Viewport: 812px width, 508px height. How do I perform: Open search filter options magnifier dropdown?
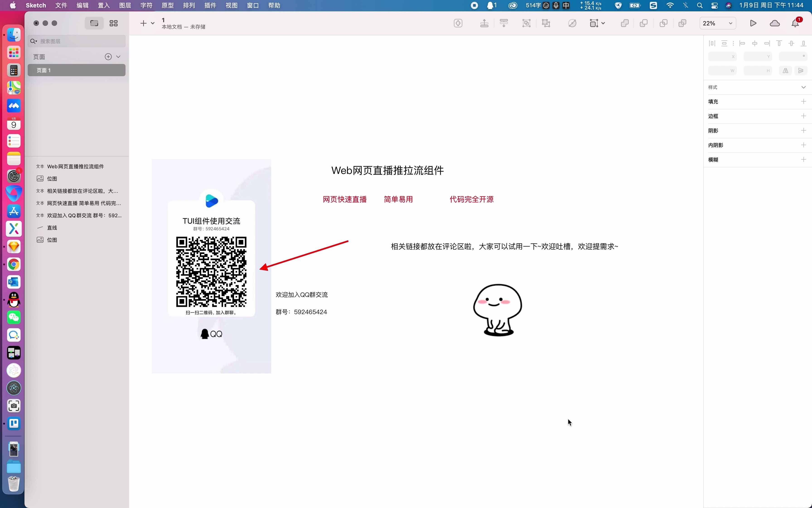click(34, 41)
